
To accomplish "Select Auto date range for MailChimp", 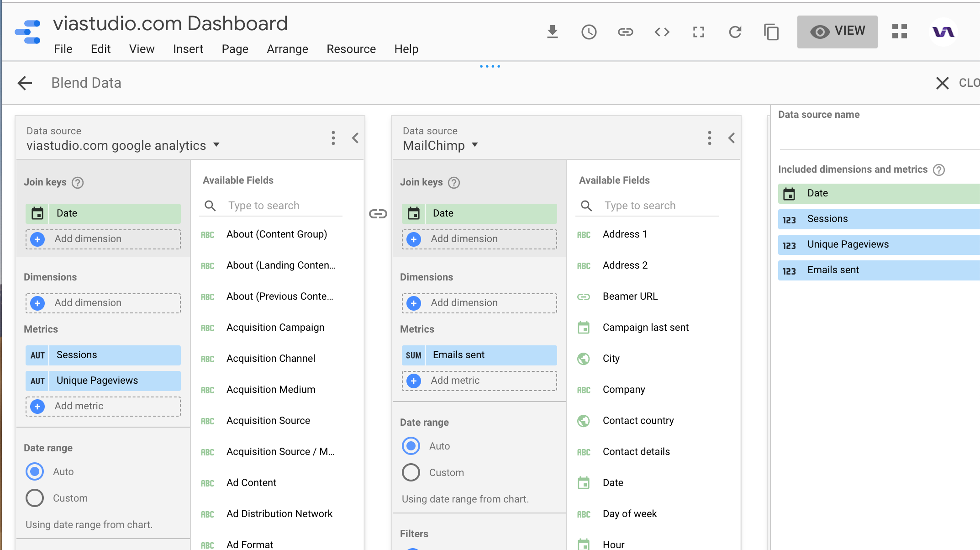I will coord(411,446).
